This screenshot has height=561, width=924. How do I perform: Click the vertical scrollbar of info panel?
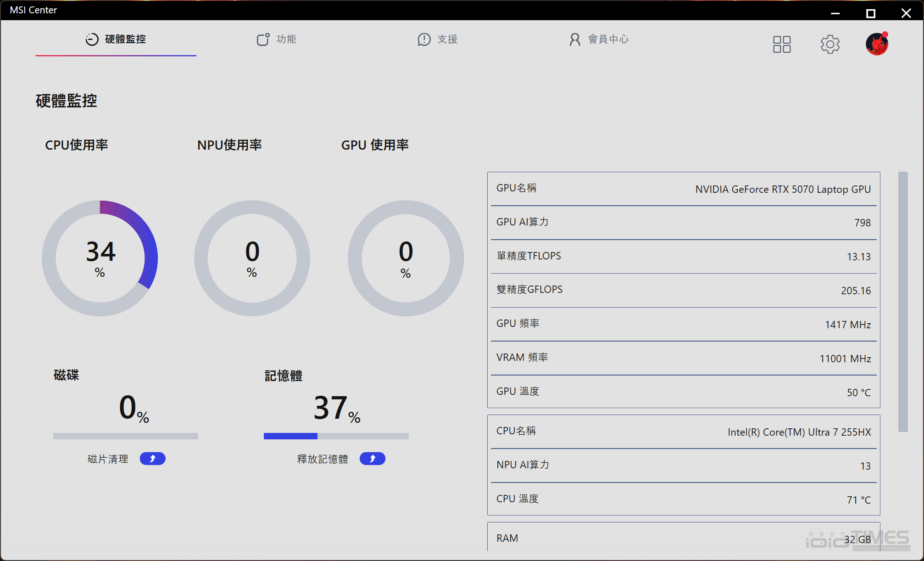click(903, 302)
